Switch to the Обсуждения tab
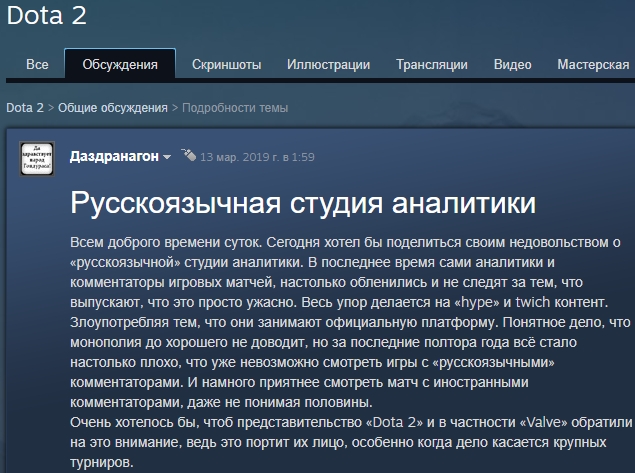Viewport: 635px width, 473px height. (x=120, y=64)
